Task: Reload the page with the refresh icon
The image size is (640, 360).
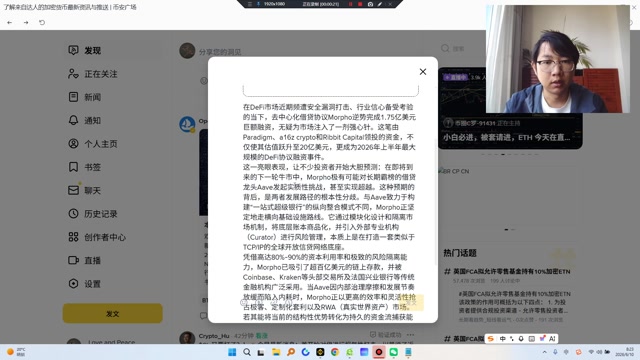Action: pos(42,22)
